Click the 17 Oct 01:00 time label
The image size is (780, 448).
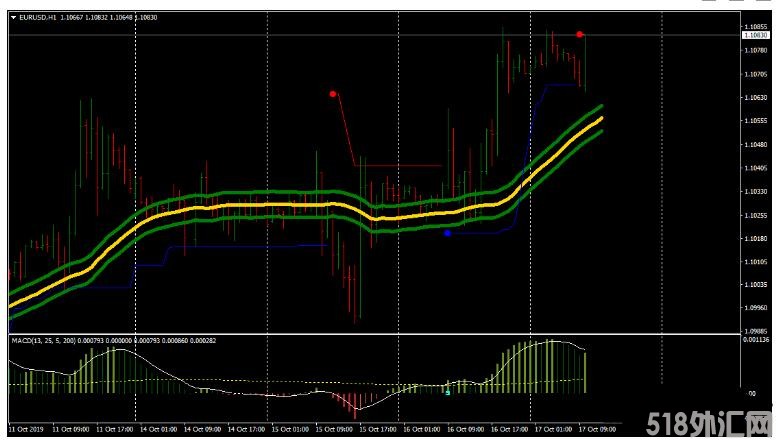tap(553, 429)
